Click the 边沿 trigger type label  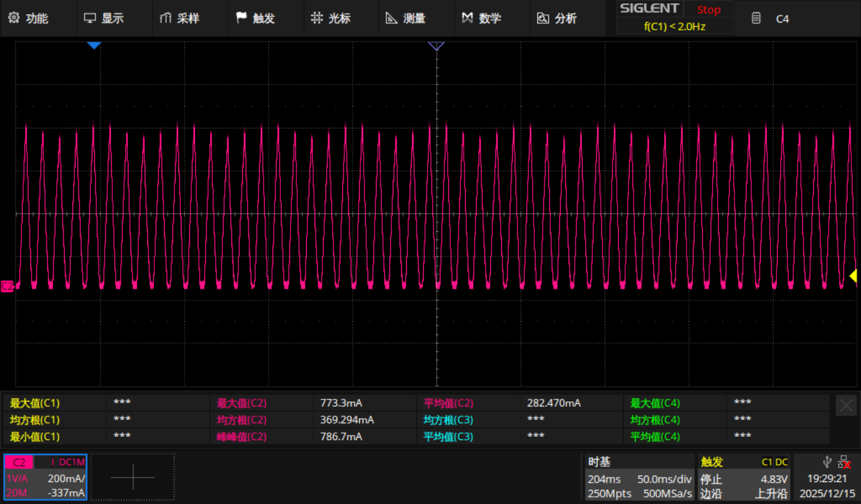tap(712, 494)
